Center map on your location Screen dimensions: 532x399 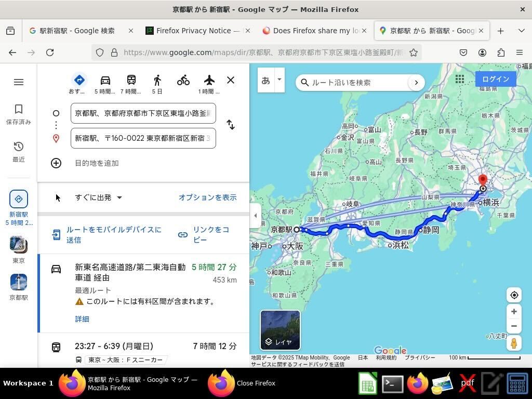(x=514, y=295)
